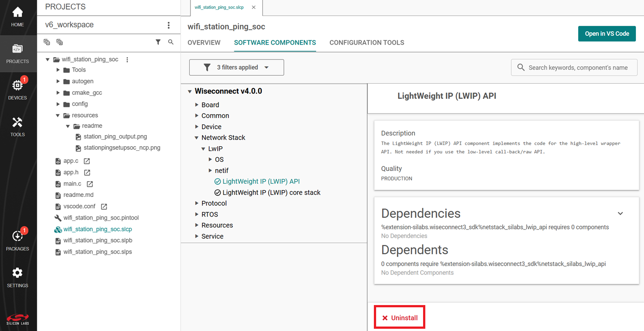The height and width of the screenshot is (331, 644).
Task: Click the checkmark beside LightWeight IP core stack
Action: (217, 192)
